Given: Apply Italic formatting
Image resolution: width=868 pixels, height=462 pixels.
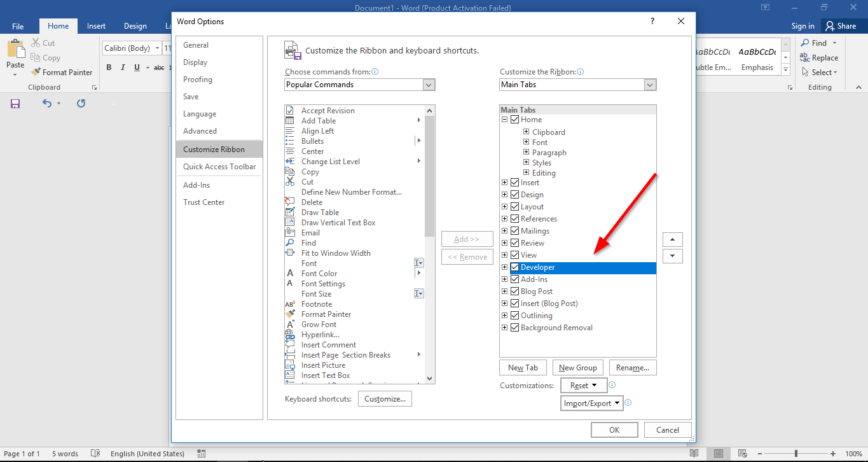Looking at the screenshot, I should click(122, 67).
